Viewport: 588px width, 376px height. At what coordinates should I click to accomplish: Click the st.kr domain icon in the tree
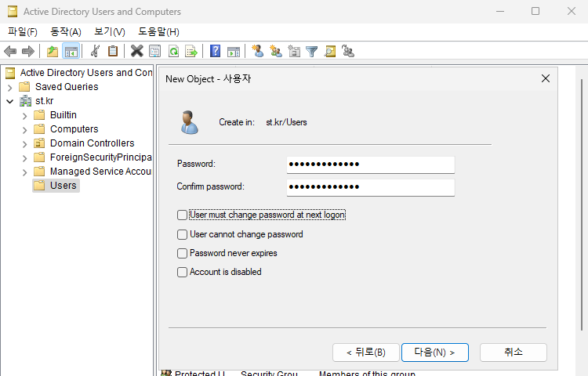click(x=26, y=101)
